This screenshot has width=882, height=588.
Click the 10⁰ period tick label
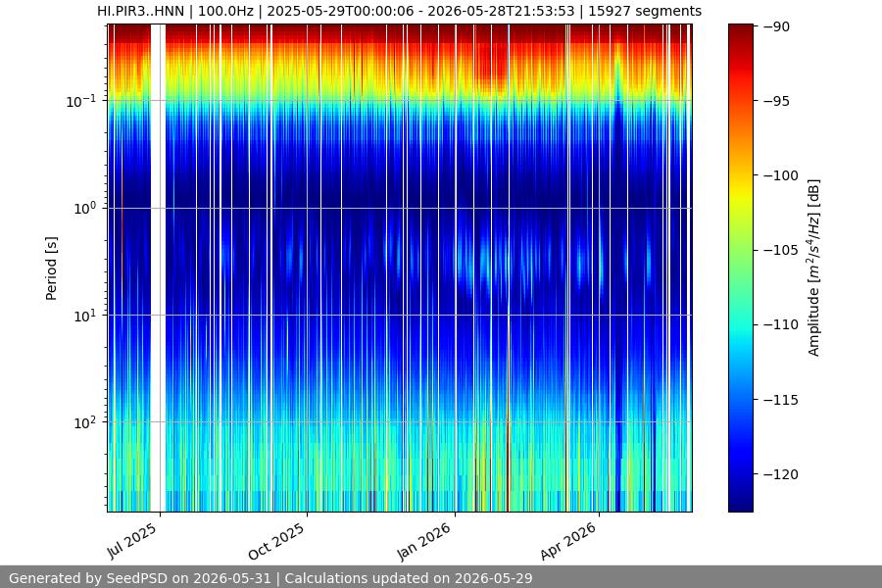point(84,208)
